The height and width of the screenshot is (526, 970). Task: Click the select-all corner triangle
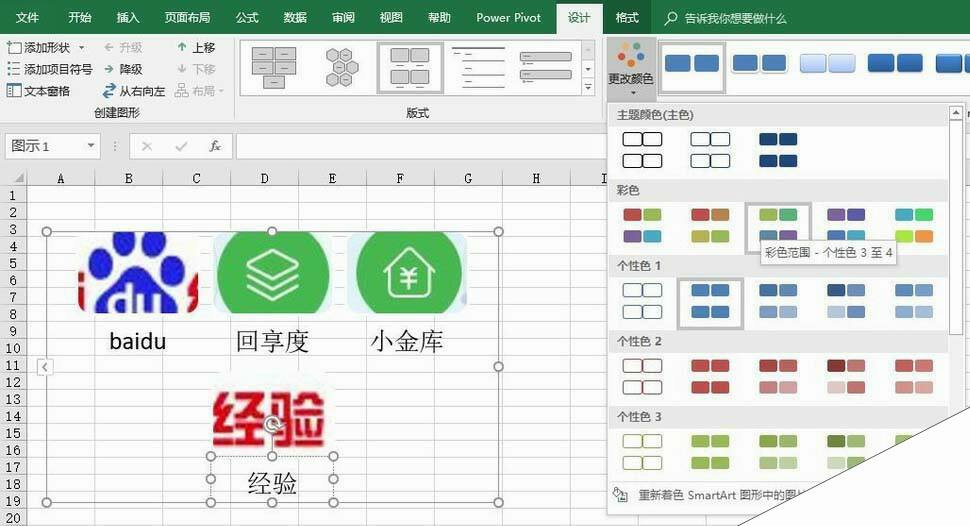click(17, 178)
